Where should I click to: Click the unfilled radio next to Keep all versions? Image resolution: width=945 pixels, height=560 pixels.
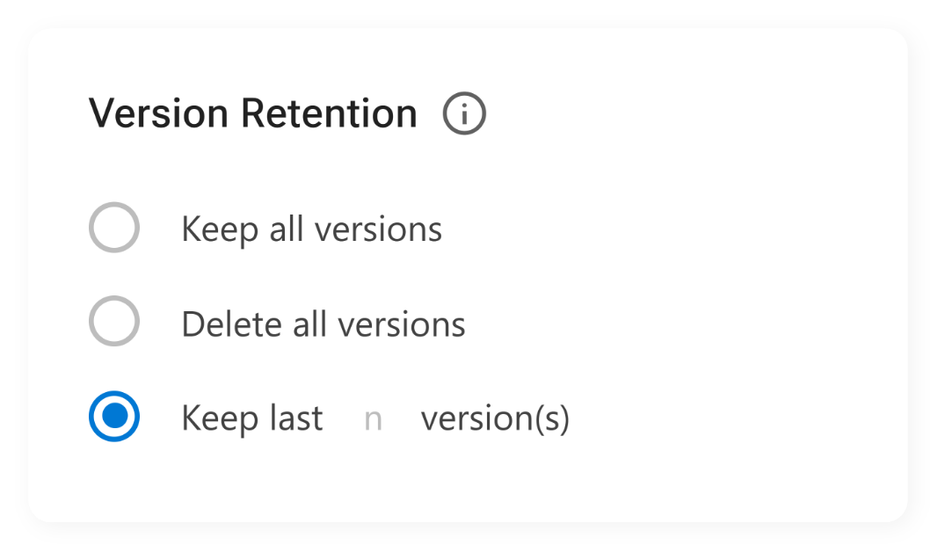point(113,227)
